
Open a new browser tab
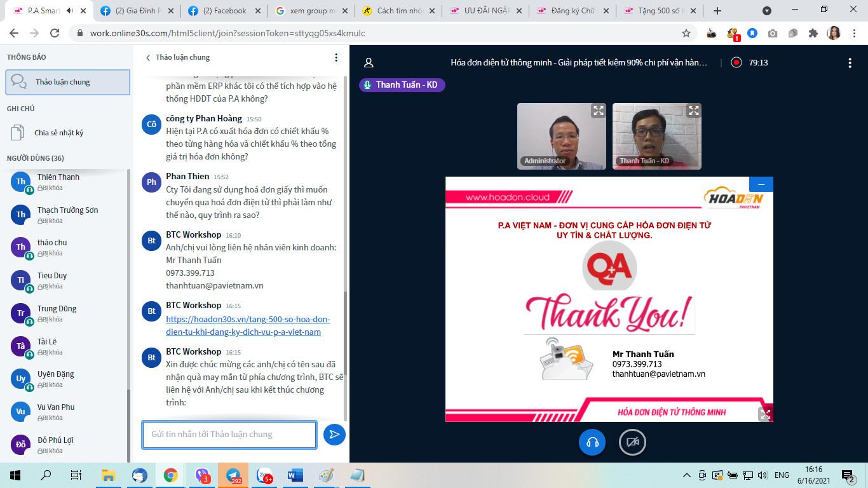[717, 11]
